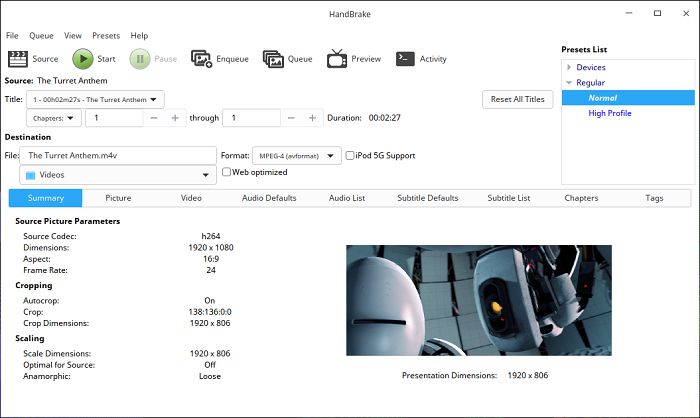Toggle the Web optimized checkbox
The width and height of the screenshot is (700, 418).
pyautogui.click(x=227, y=172)
